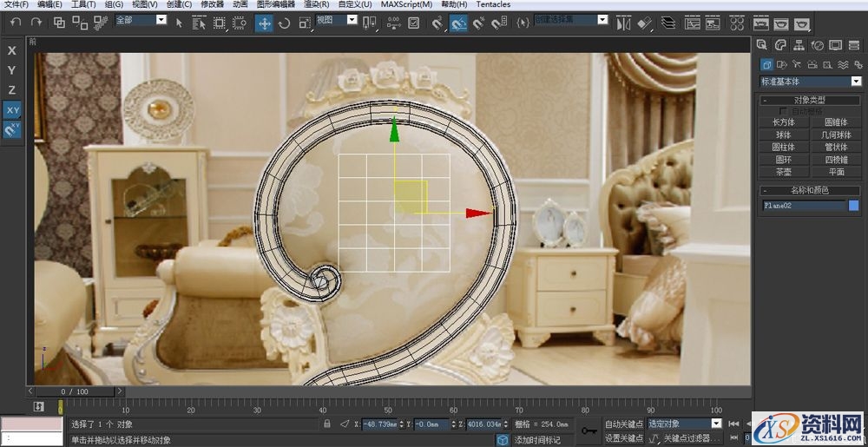868x447 pixels.
Task: Open the 编辑(E) menu
Action: (x=49, y=4)
